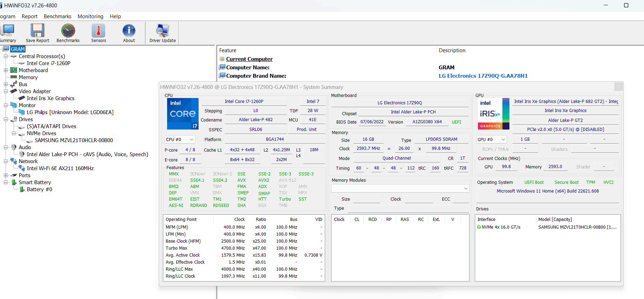Close the System Summary window
This screenshot has height=299, width=644.
(x=618, y=86)
